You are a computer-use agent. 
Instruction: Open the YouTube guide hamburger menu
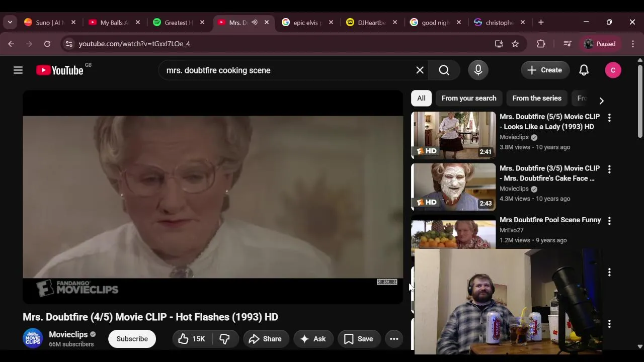click(x=18, y=70)
